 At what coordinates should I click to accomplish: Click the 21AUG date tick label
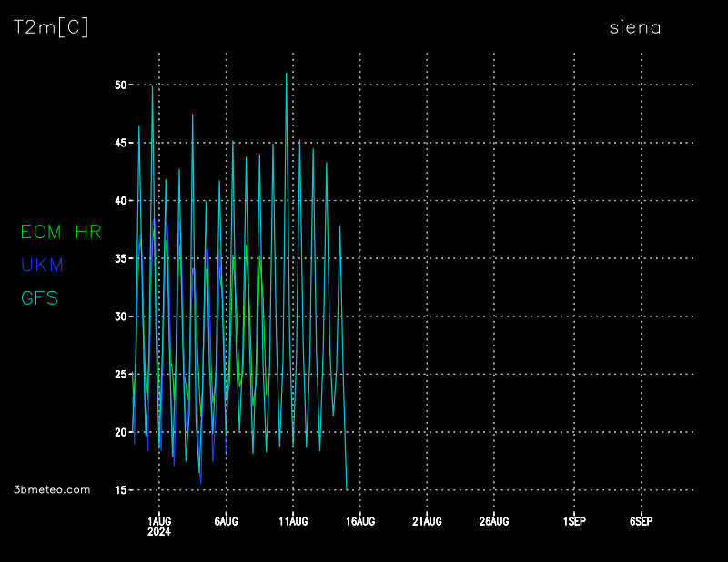(427, 521)
